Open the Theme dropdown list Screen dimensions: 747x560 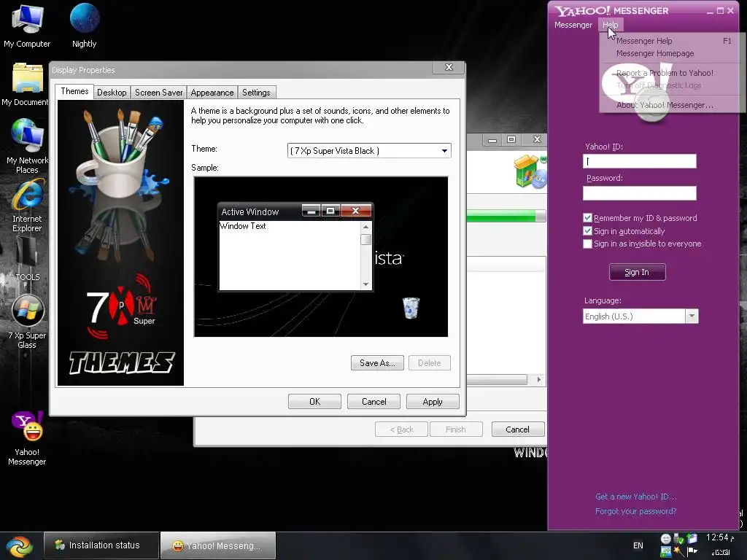444,151
